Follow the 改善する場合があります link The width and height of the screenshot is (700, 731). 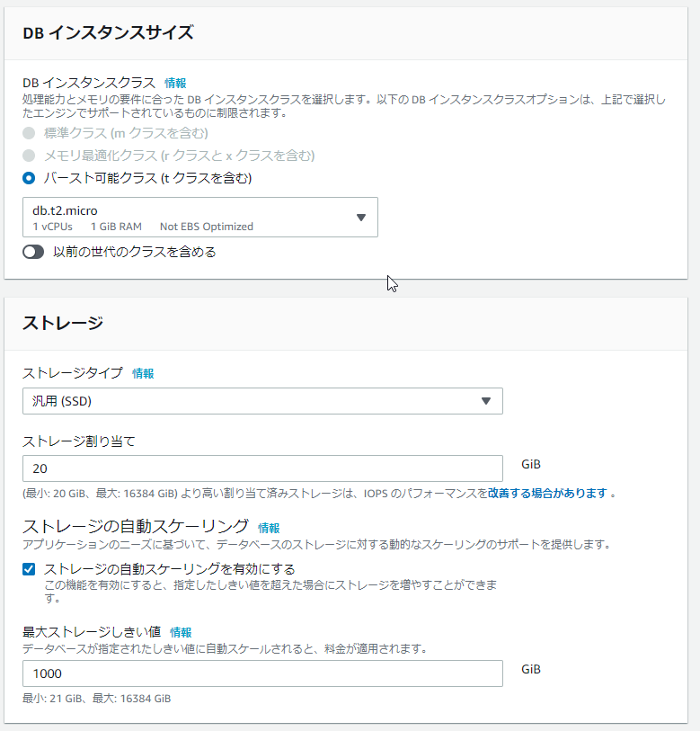click(547, 494)
